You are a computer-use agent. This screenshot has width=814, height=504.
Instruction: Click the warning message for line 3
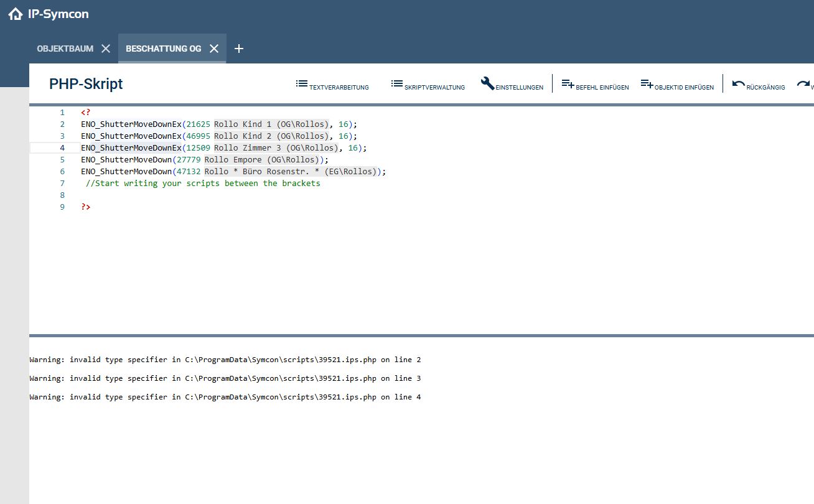coord(225,378)
